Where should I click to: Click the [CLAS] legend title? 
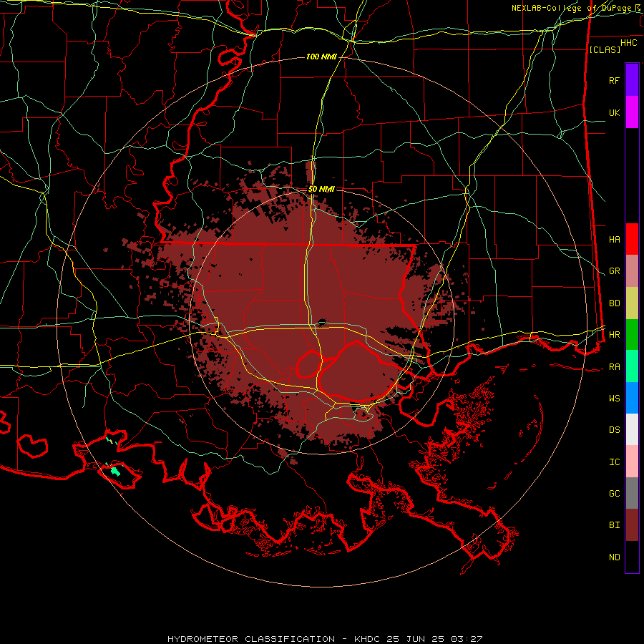point(605,49)
